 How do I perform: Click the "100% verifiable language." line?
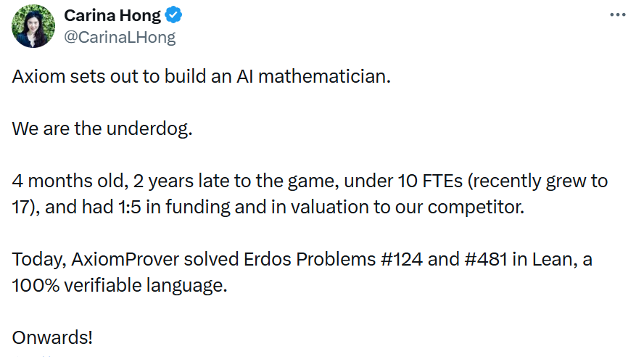[120, 285]
